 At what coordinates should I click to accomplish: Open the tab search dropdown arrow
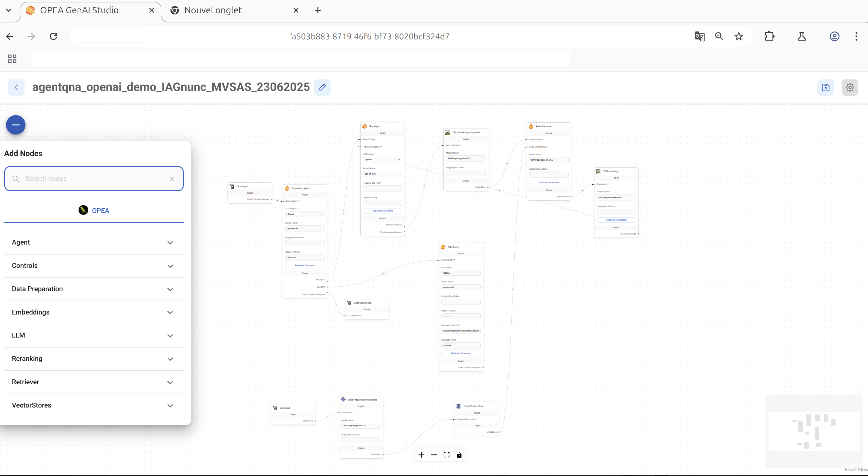9,10
